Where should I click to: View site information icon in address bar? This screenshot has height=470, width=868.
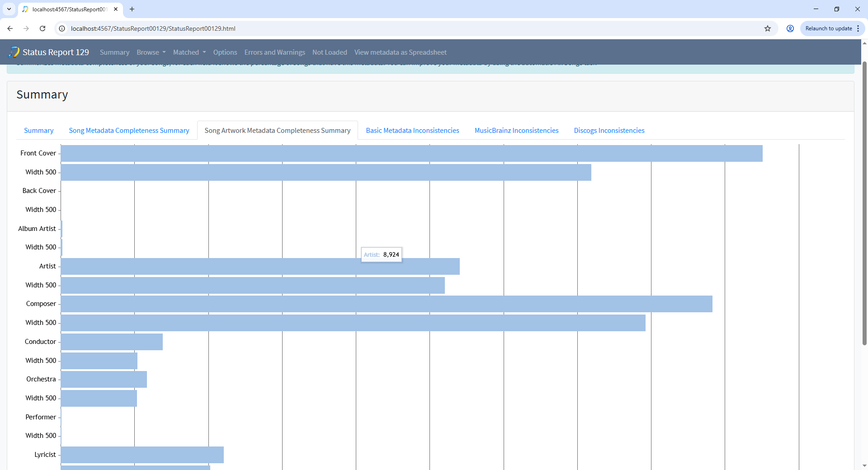pos(62,28)
